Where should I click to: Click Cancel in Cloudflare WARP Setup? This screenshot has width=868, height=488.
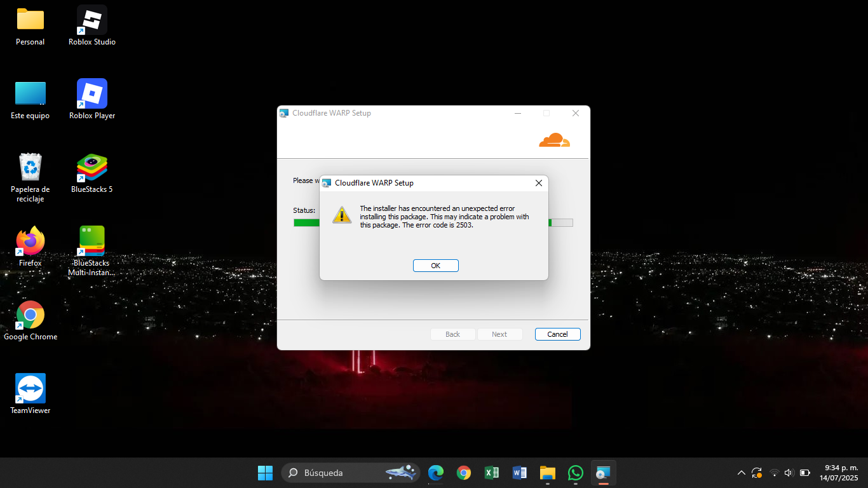coord(557,334)
